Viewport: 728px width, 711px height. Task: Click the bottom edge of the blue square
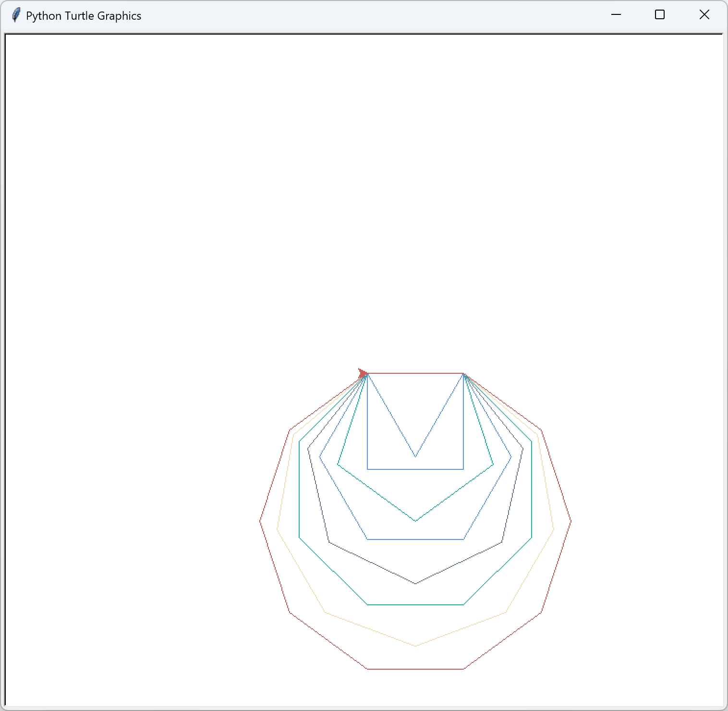[x=415, y=469]
